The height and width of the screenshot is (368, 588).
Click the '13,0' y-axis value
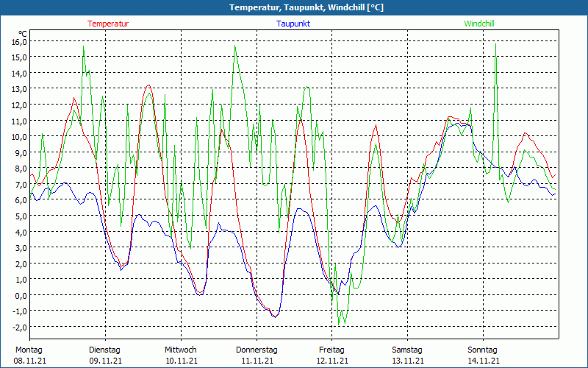pyautogui.click(x=19, y=89)
